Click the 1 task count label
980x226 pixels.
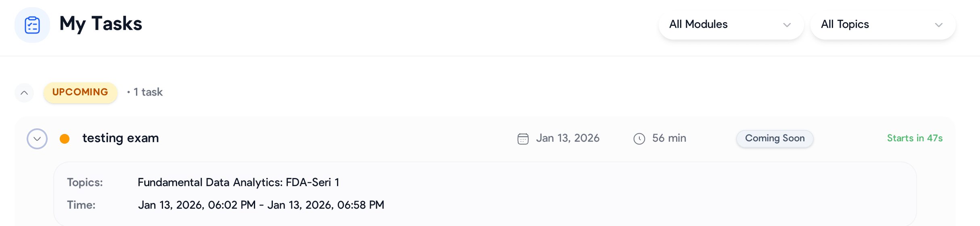[148, 92]
